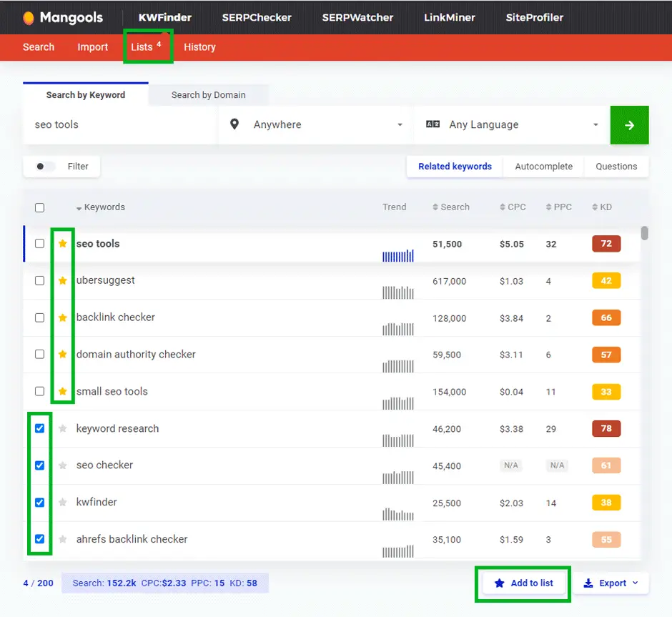Check the domain authority checker checkbox

tap(39, 355)
